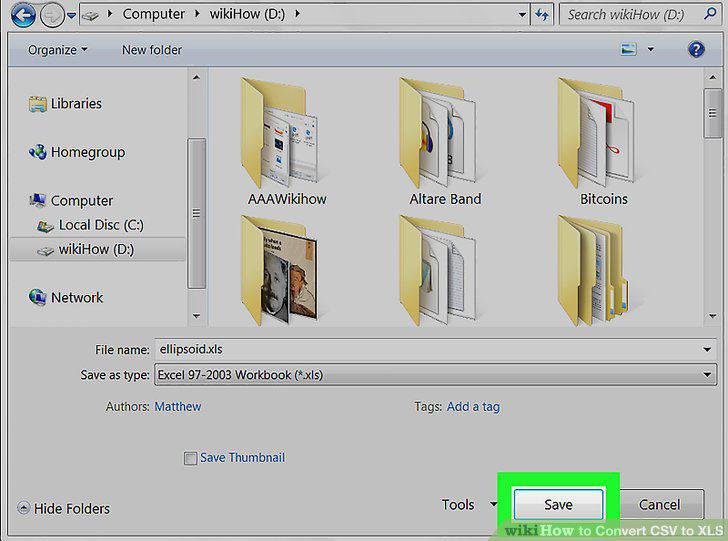Click the Cancel button
The width and height of the screenshot is (728, 541).
[x=660, y=504]
